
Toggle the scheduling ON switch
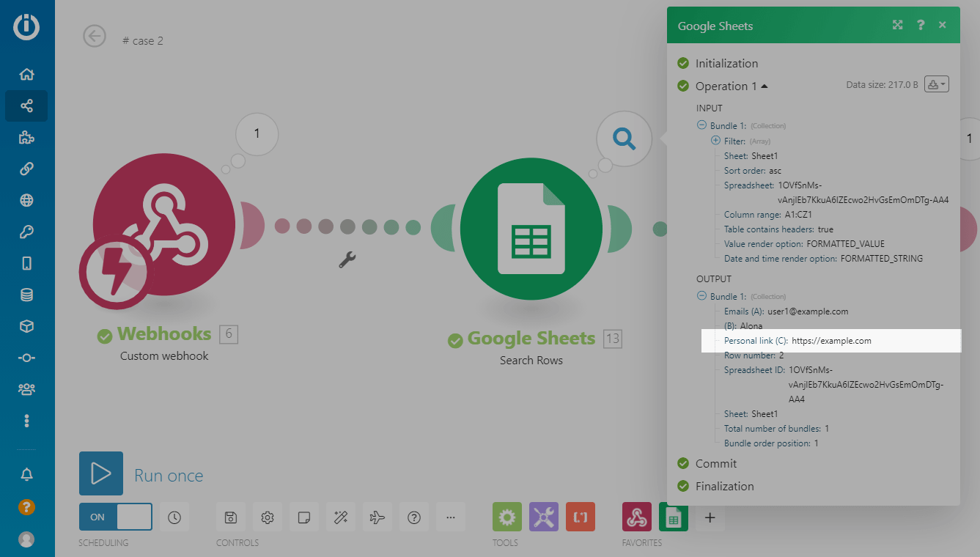click(x=116, y=517)
